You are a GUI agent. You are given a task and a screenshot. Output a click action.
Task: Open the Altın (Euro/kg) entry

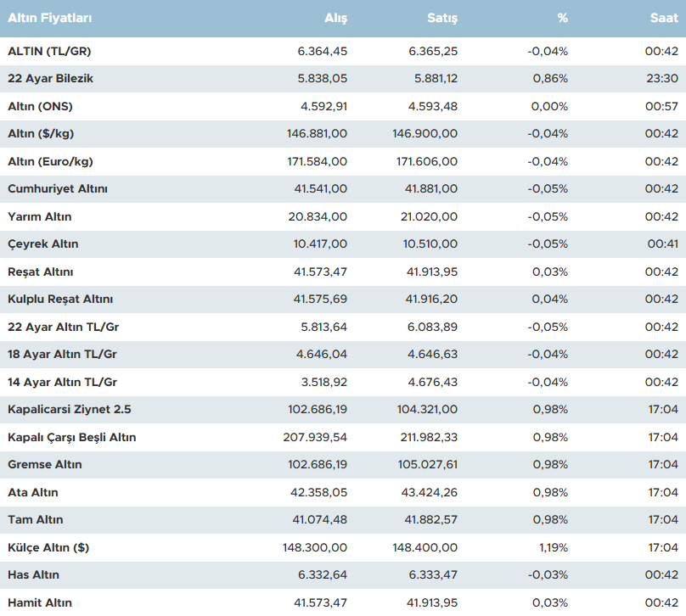[50, 161]
